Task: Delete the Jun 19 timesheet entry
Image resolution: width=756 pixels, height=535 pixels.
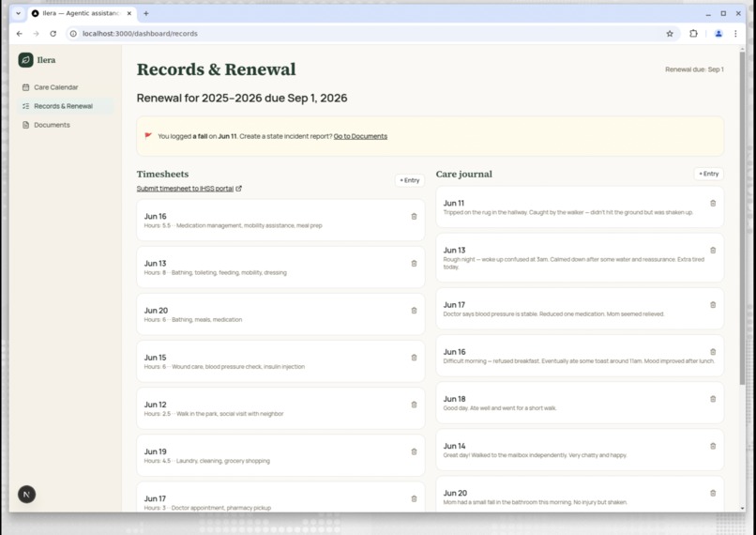Action: (x=414, y=451)
